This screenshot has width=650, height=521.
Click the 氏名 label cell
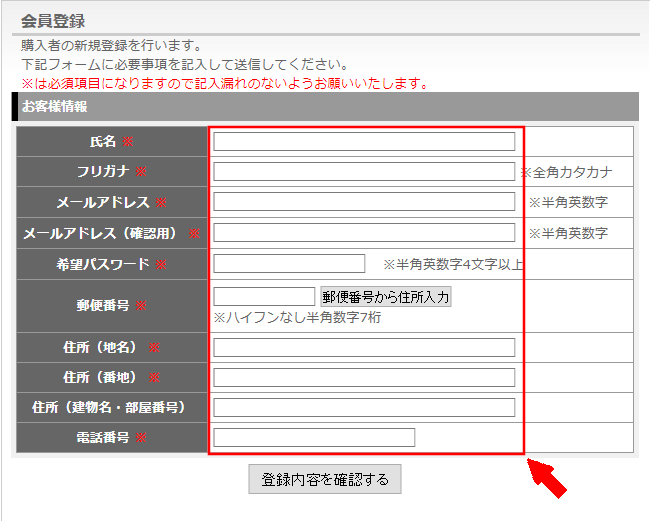pyautogui.click(x=112, y=142)
